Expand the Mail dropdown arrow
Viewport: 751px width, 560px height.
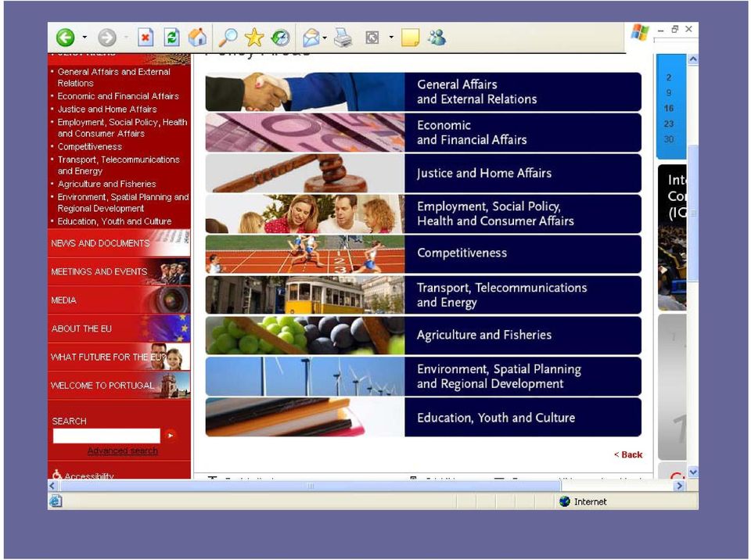point(325,38)
